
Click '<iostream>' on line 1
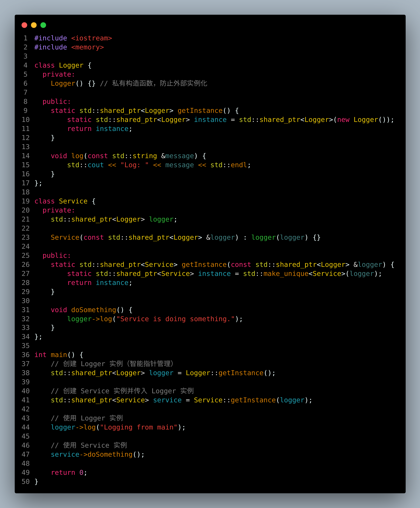91,38
